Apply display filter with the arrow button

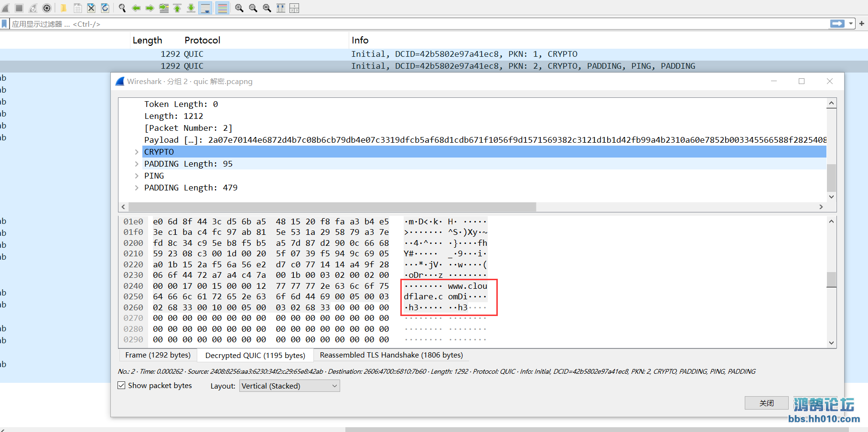[x=837, y=24]
